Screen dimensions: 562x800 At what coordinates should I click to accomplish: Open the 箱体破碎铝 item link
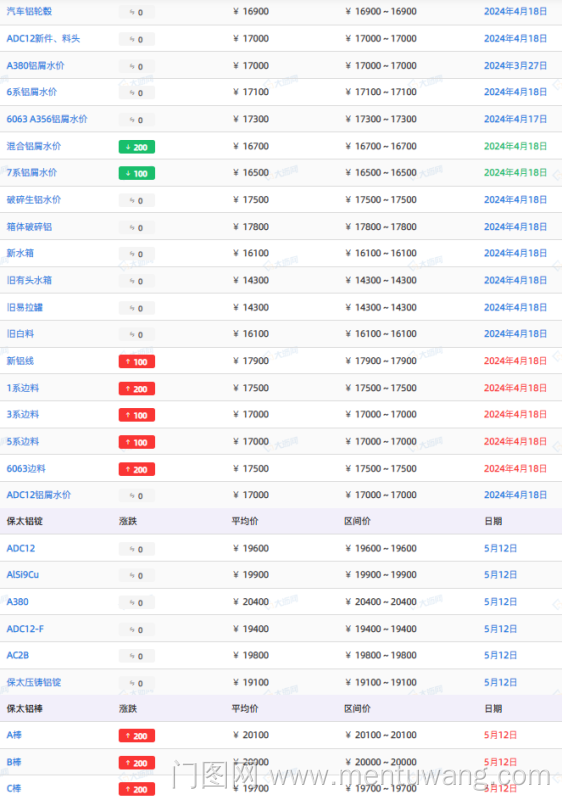pyautogui.click(x=29, y=227)
